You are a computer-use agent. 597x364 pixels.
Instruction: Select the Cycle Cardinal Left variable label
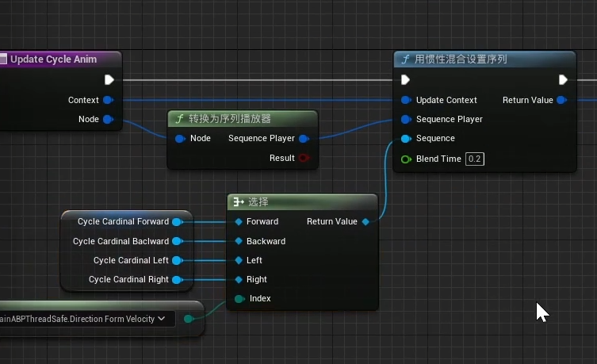(x=131, y=260)
